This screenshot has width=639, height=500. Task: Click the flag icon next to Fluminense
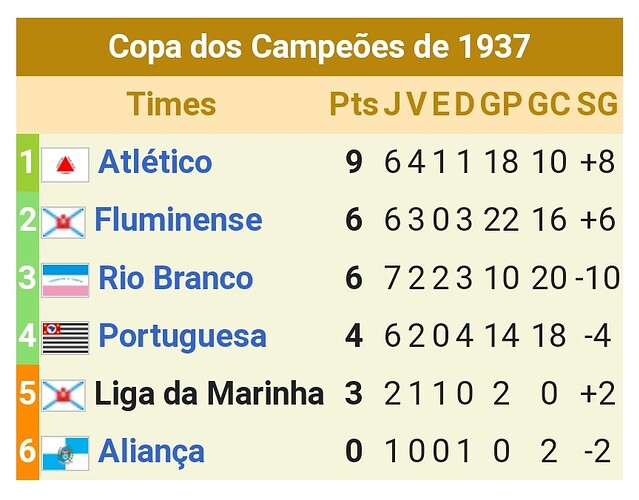pos(64,222)
